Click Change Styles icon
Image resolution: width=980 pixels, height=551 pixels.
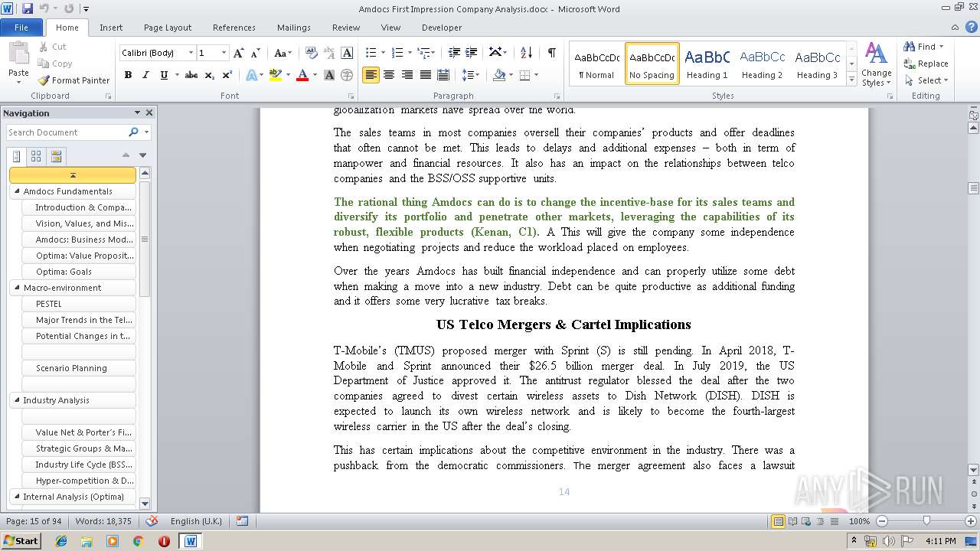(876, 65)
